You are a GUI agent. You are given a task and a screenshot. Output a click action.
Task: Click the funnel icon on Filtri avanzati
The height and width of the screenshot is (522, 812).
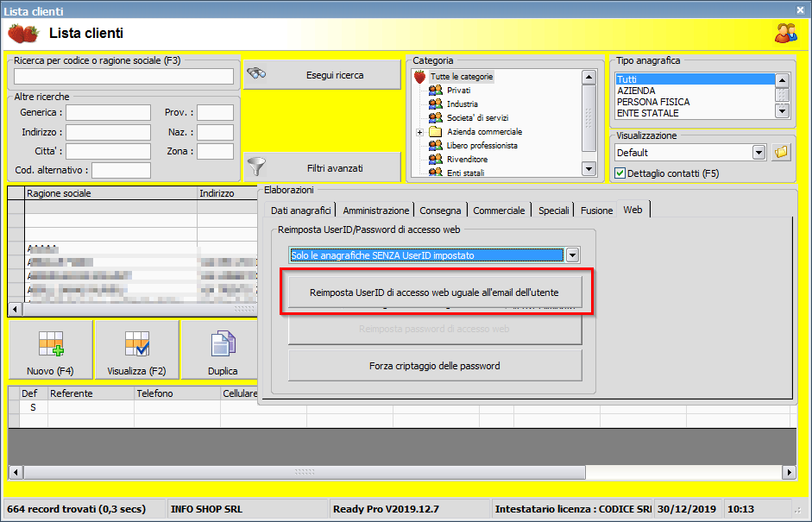click(x=257, y=167)
